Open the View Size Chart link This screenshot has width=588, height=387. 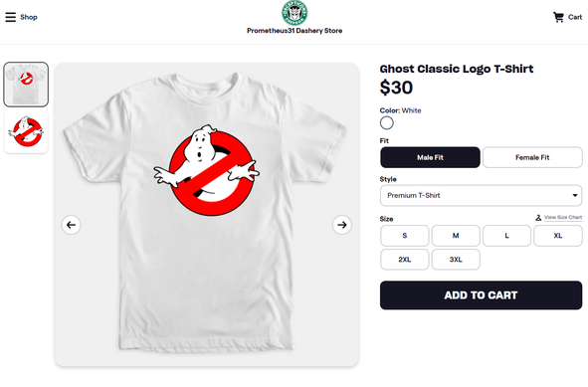click(x=563, y=218)
